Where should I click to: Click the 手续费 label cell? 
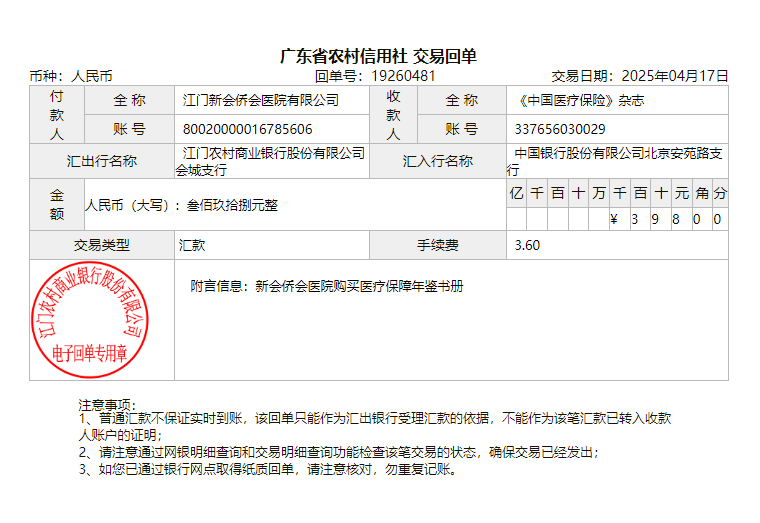pyautogui.click(x=438, y=245)
